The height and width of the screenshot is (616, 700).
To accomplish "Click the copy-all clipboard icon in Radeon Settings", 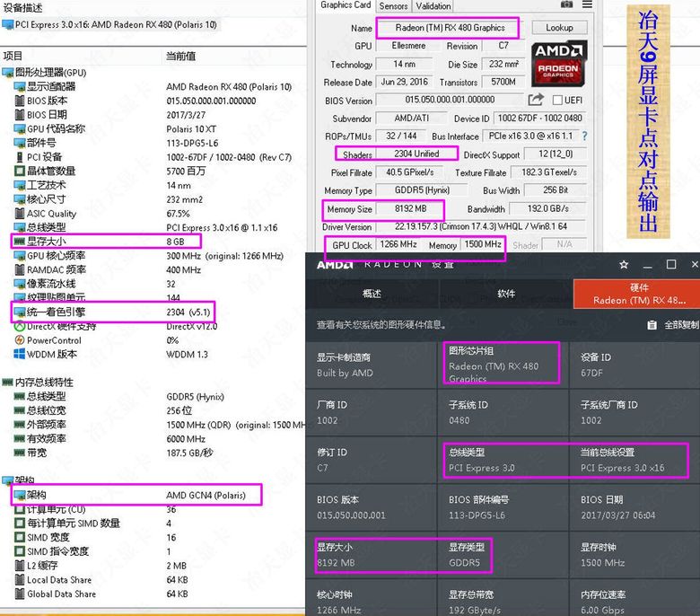I will tap(652, 325).
